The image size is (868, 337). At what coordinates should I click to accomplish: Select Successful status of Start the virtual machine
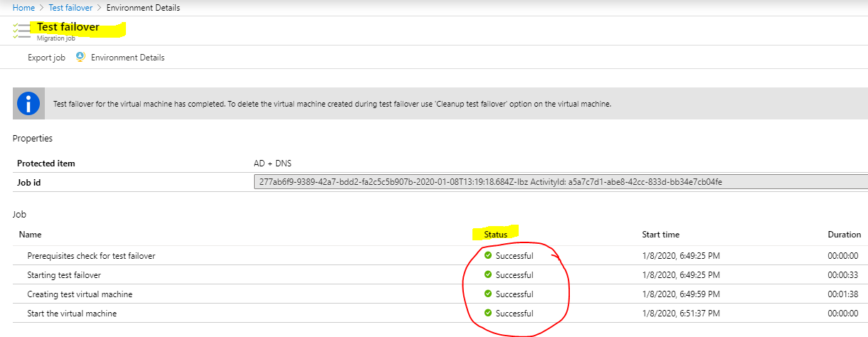[x=514, y=314]
